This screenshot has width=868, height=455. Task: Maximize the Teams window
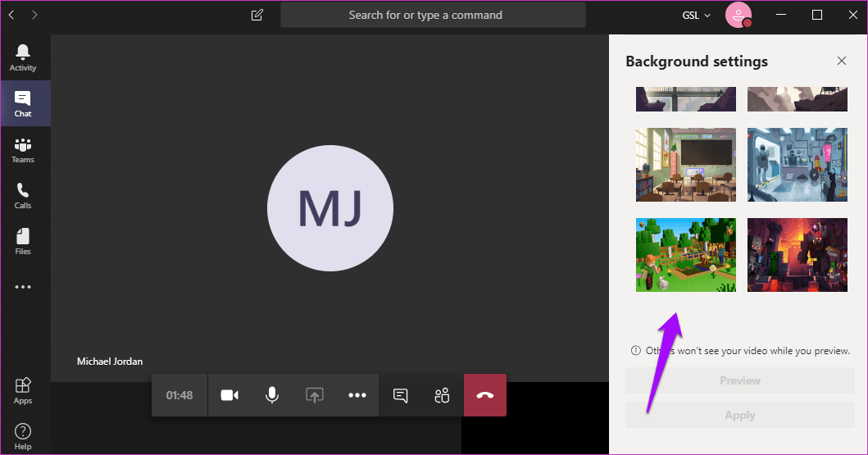click(x=817, y=15)
